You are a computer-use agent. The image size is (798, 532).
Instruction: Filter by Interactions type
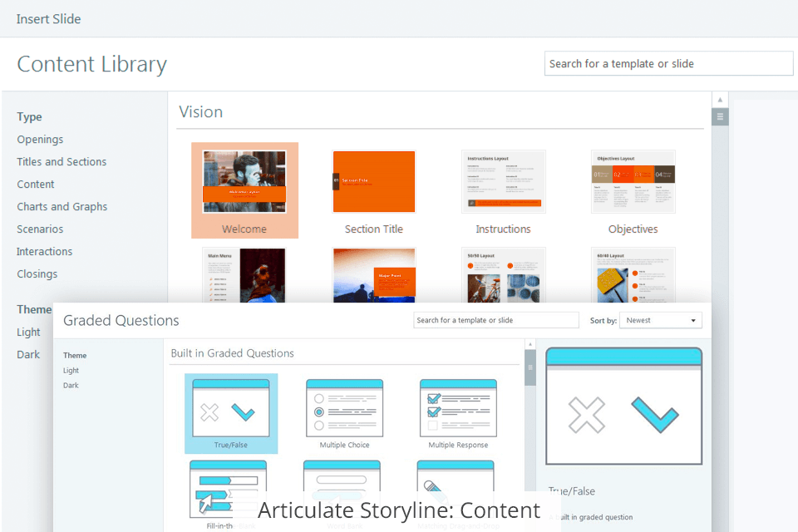[x=44, y=252]
